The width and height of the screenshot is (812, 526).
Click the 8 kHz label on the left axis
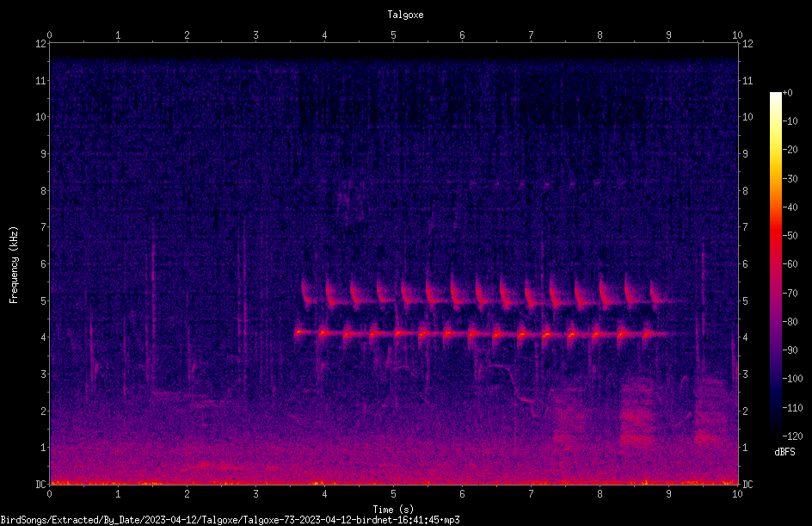coord(43,191)
